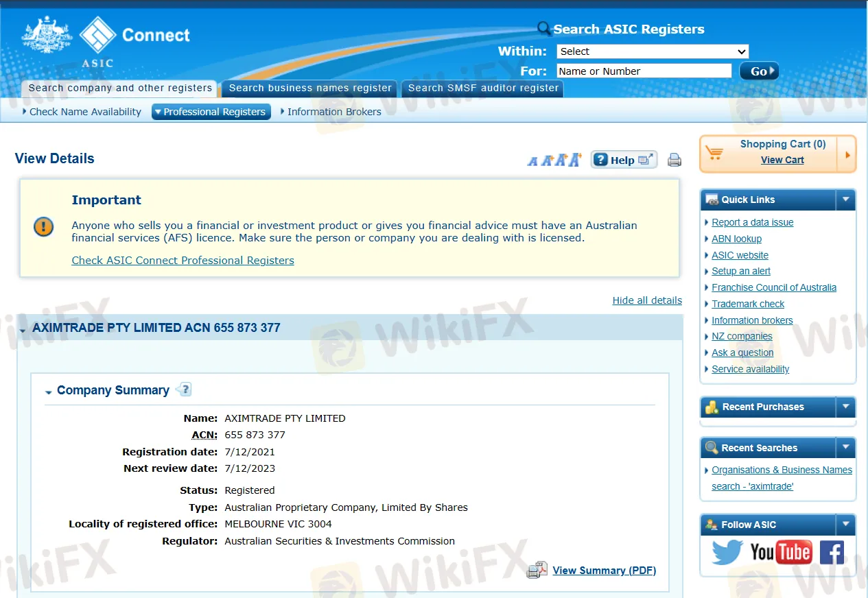Click the Company Summary help icon

[x=183, y=390]
